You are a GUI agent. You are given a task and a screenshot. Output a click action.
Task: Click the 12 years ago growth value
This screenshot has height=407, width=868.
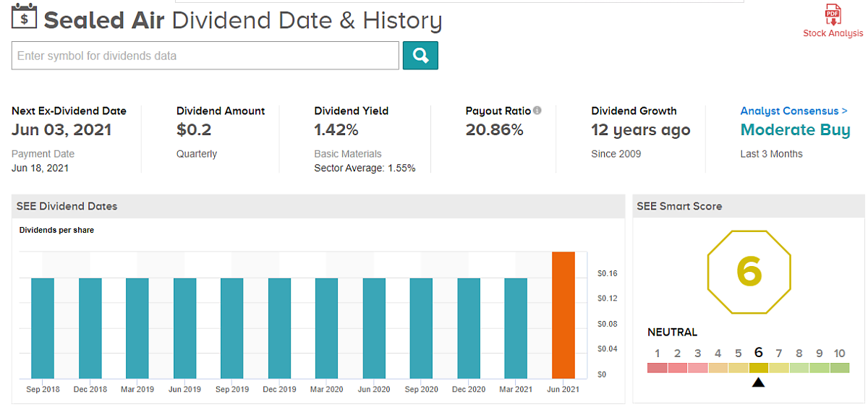pyautogui.click(x=641, y=130)
